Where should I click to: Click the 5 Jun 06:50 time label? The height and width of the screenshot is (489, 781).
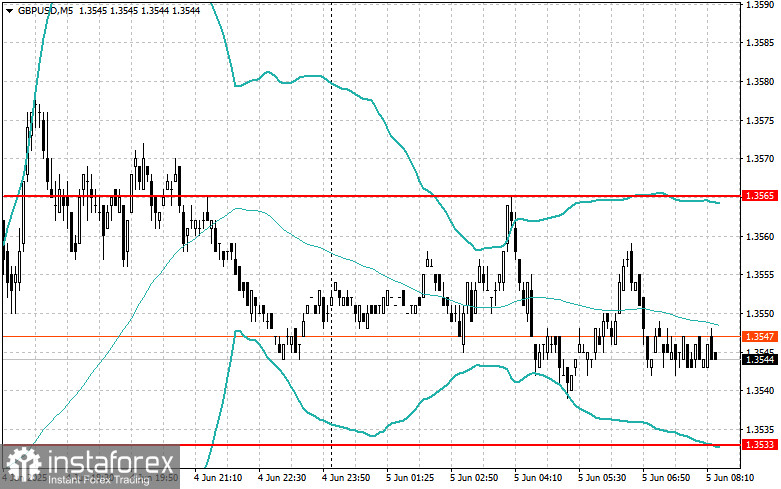coord(666,478)
